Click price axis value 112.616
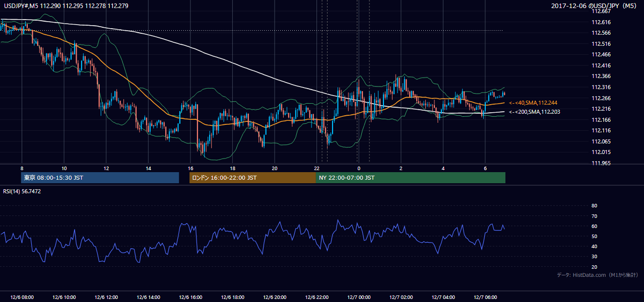644x302 pixels. point(601,22)
